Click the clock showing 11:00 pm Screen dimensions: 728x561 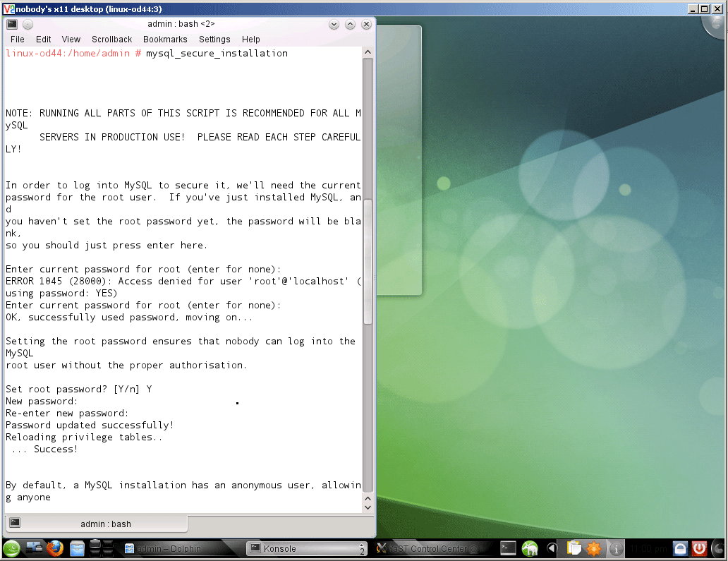648,549
